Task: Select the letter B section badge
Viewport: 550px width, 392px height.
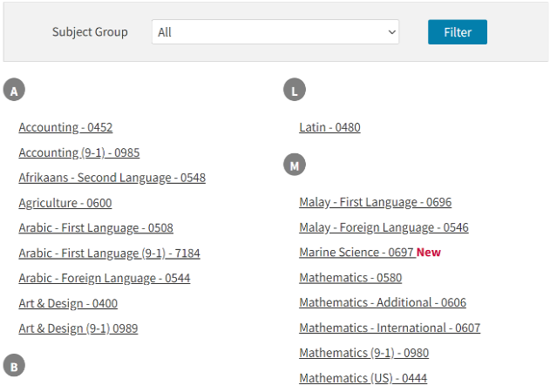Action: pyautogui.click(x=14, y=365)
